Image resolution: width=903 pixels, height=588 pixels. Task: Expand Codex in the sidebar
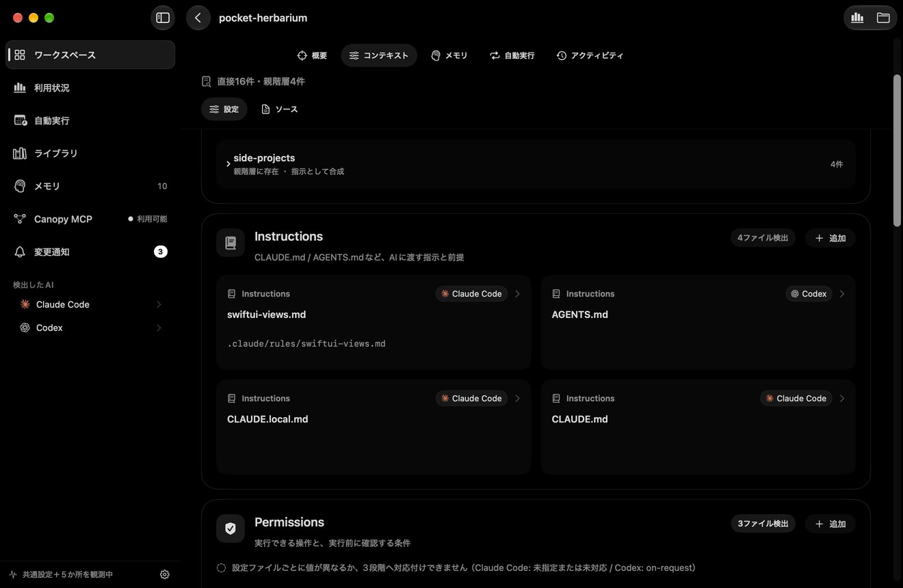click(x=159, y=328)
